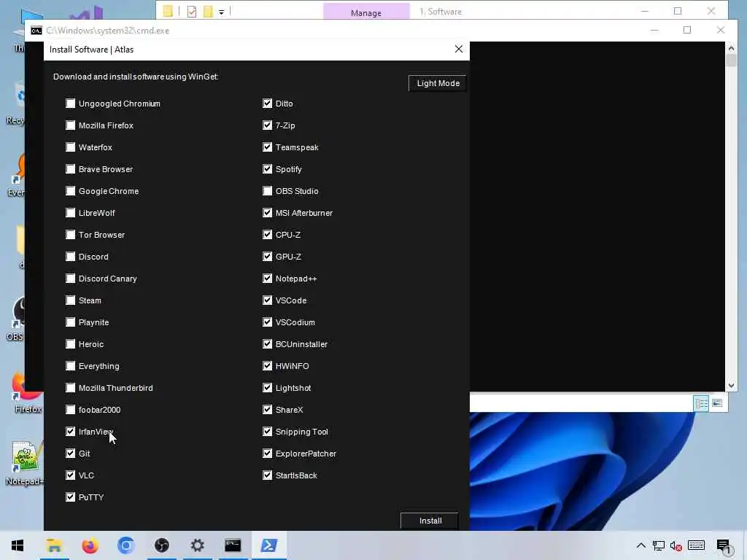Tick the Everything checkbox
This screenshot has height=560, width=747.
(71, 366)
